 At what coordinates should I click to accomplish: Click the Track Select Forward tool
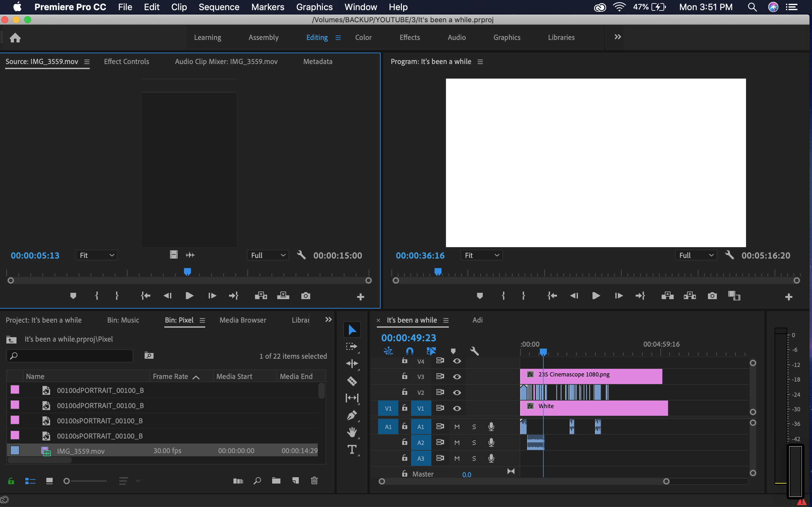point(351,346)
